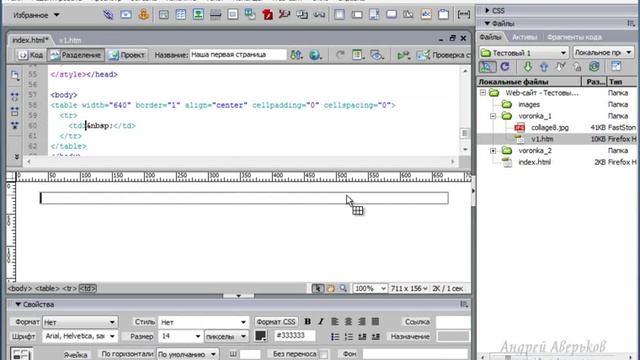Click the Insert Table icon
640x360 pixels.
(180, 15)
